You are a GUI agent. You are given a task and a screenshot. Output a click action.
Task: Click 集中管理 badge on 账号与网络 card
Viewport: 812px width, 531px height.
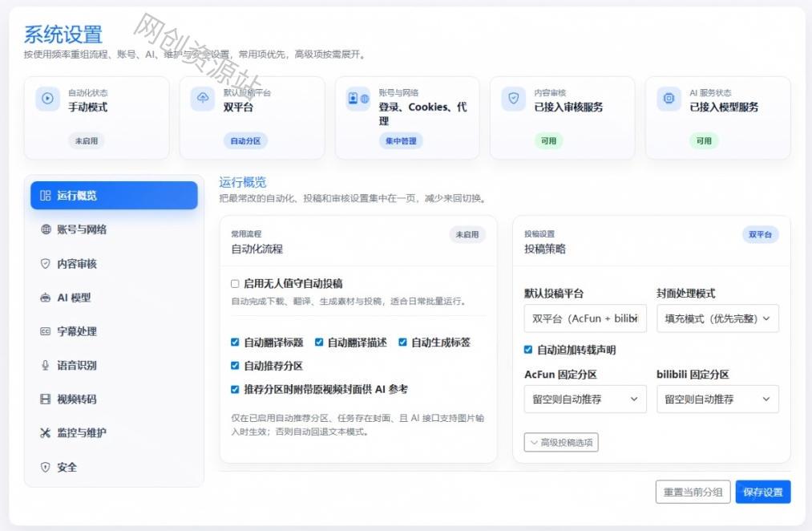[401, 141]
